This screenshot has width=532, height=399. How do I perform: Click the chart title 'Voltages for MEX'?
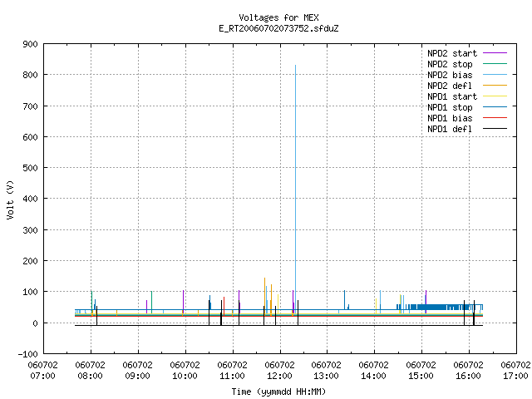tap(278, 17)
